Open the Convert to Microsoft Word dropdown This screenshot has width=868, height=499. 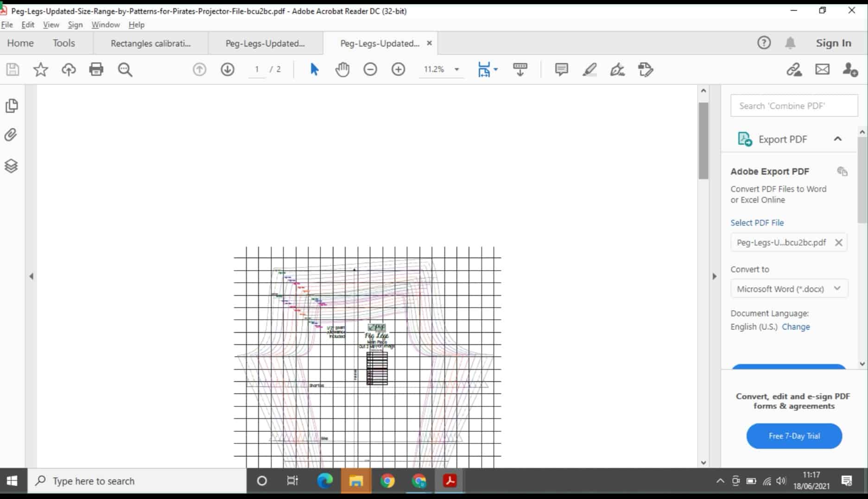pos(789,289)
